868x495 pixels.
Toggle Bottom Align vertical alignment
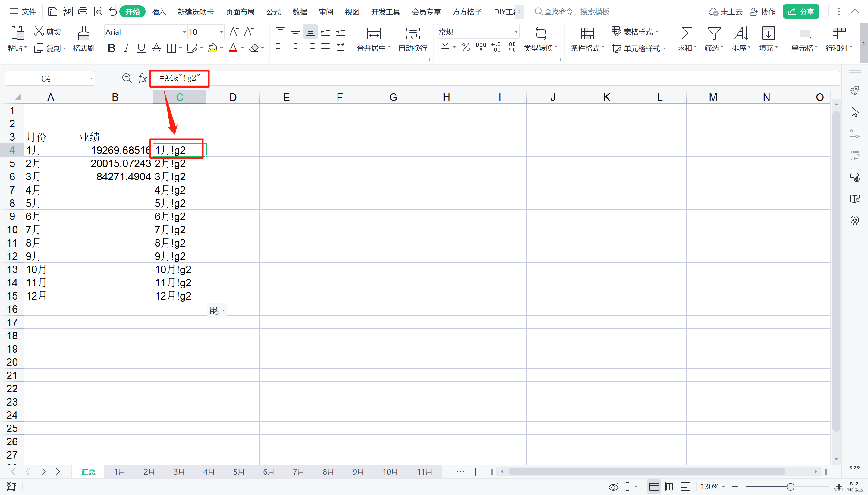[x=310, y=32]
